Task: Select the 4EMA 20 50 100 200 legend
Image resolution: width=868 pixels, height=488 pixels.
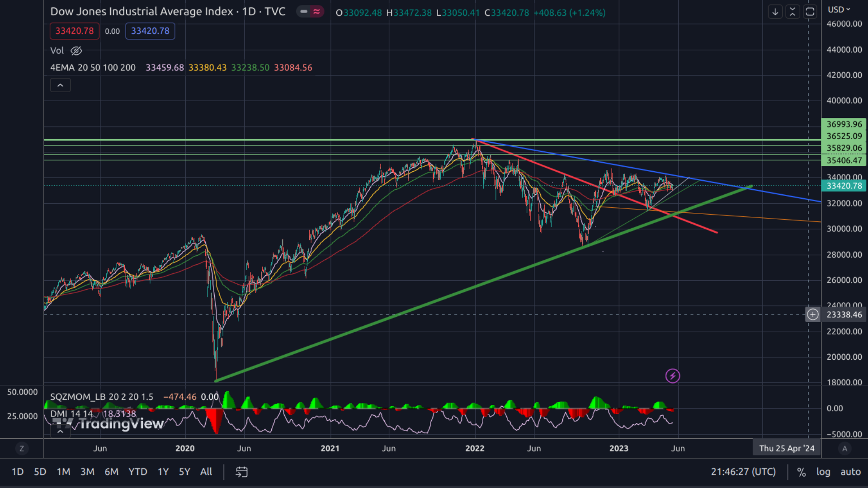Action: click(93, 68)
